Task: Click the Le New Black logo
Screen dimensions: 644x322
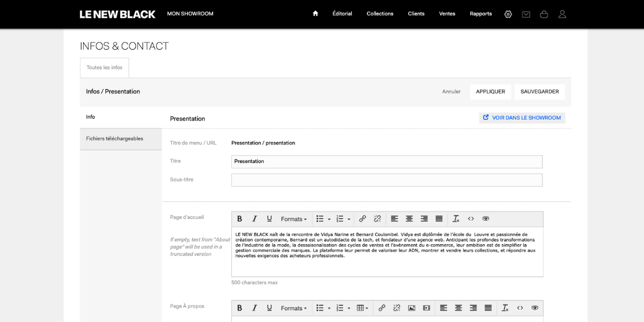Action: click(x=118, y=14)
